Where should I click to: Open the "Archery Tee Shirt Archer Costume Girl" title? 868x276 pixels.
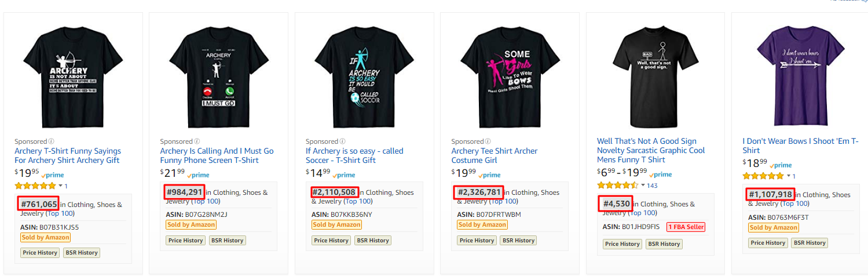494,155
